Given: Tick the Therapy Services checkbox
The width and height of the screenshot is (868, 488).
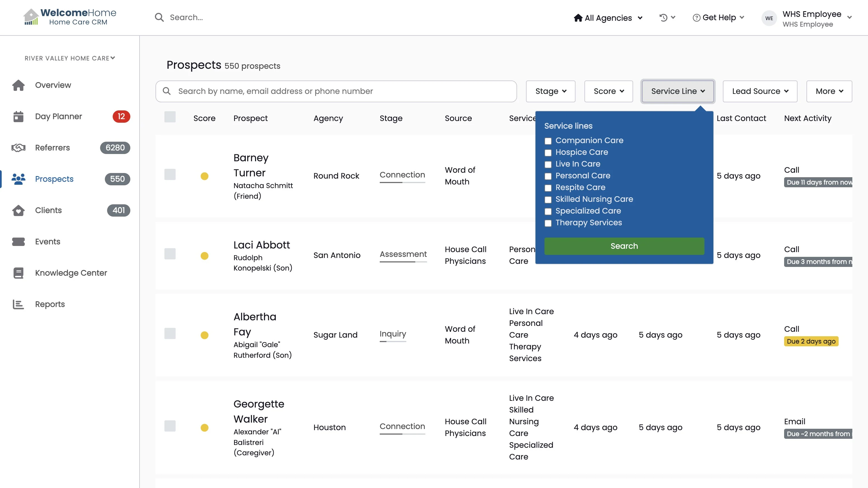Looking at the screenshot, I should click(x=548, y=223).
